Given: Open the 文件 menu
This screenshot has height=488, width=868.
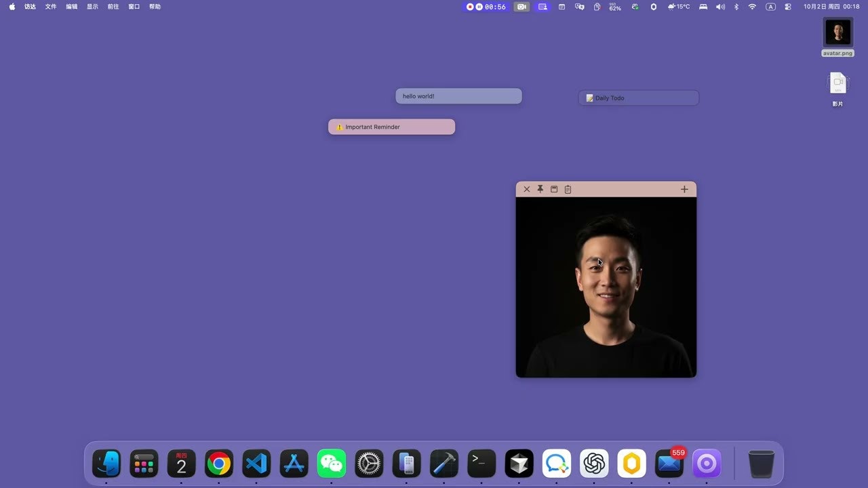Looking at the screenshot, I should coord(50,6).
